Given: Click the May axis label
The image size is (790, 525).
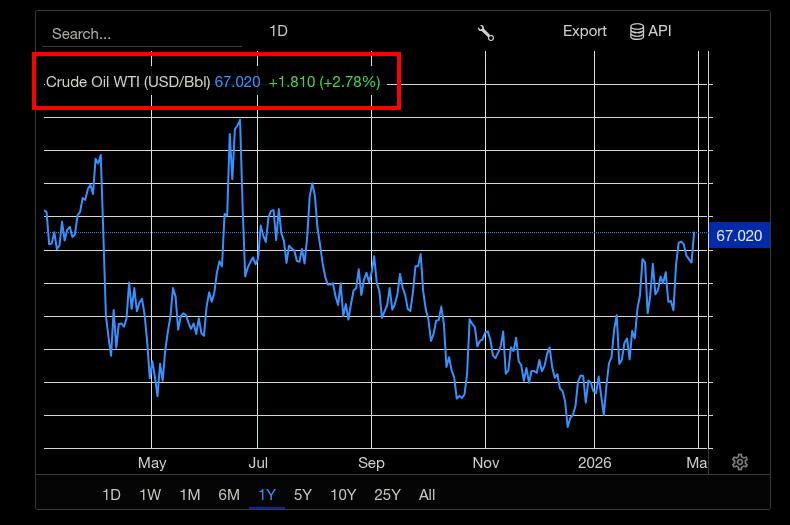Looking at the screenshot, I should (x=152, y=463).
